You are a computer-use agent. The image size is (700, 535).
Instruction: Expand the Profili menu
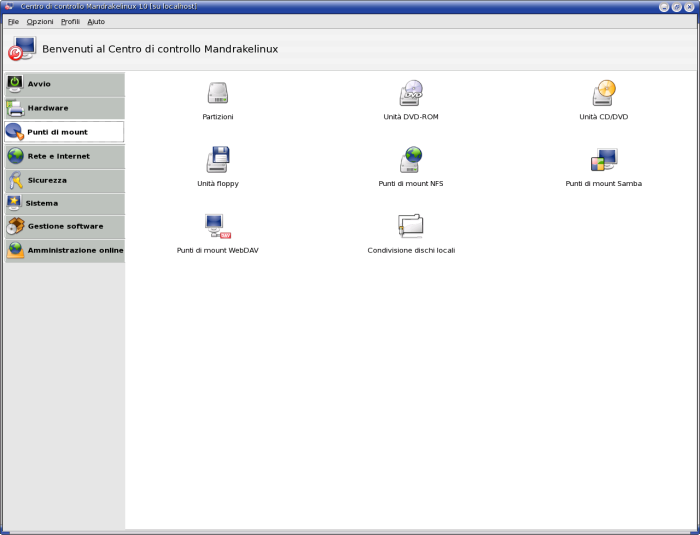[x=70, y=21]
